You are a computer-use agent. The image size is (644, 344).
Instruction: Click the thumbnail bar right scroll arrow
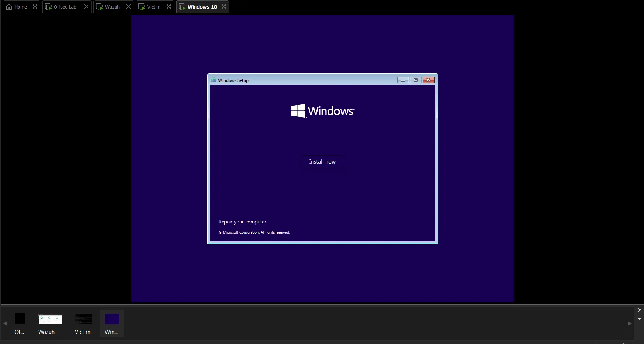pos(630,323)
